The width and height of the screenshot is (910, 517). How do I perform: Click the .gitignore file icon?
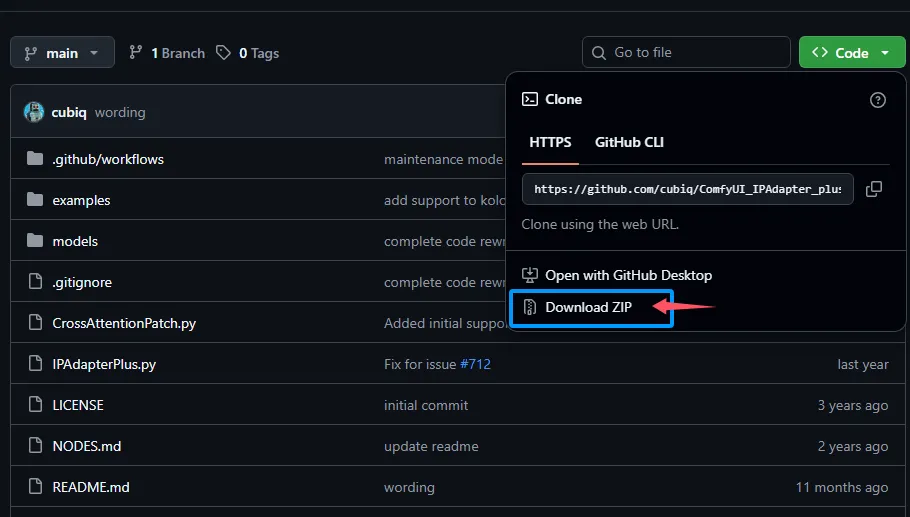click(x=35, y=281)
